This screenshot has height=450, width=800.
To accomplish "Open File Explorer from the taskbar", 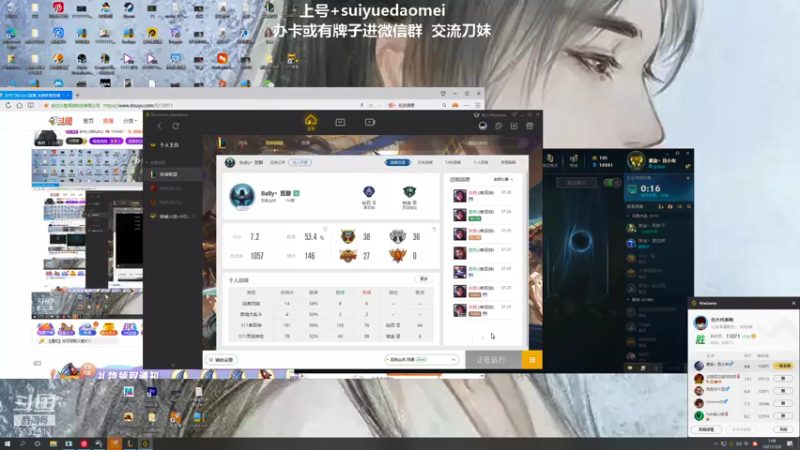I will [53, 444].
